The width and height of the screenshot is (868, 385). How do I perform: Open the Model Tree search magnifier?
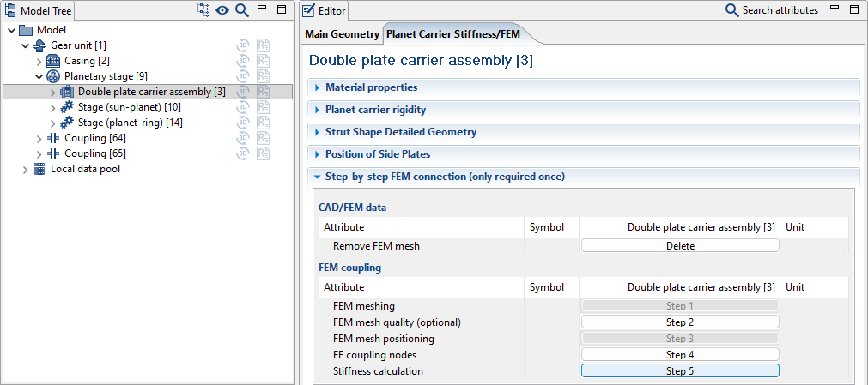[242, 10]
